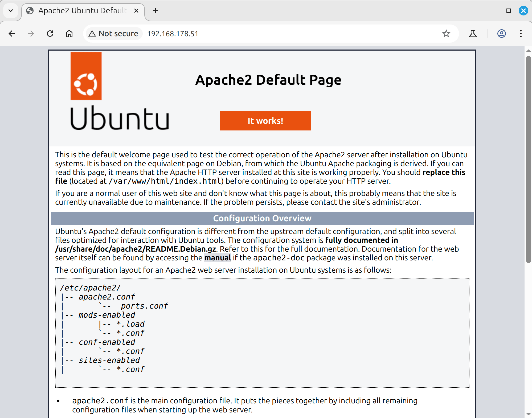532x418 pixels.
Task: Click the scrollbar down arrow
Action: click(x=529, y=414)
